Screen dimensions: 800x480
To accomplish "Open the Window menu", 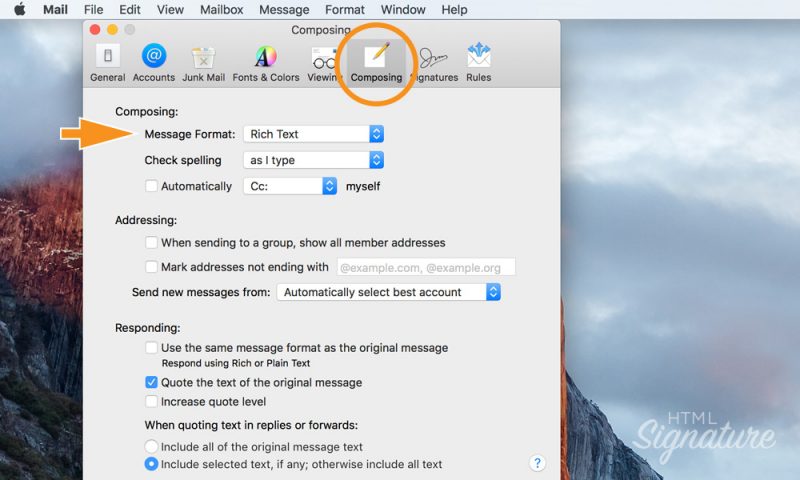I will (403, 10).
